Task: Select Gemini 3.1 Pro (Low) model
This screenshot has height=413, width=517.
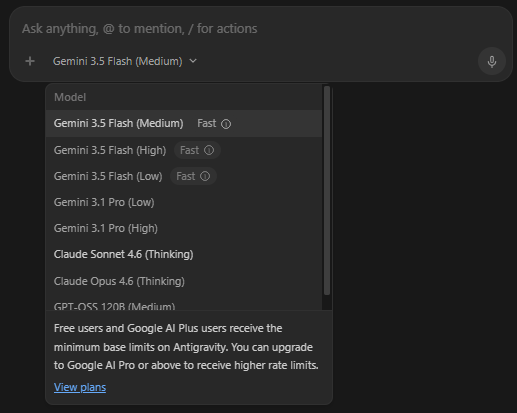Action: [x=184, y=202]
